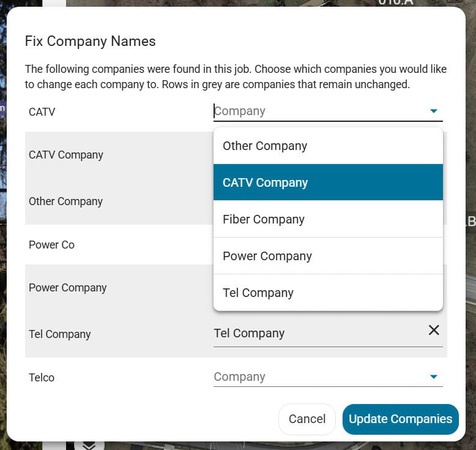Clear the Tel Company selection with X
This screenshot has height=450, width=476.
click(x=434, y=330)
